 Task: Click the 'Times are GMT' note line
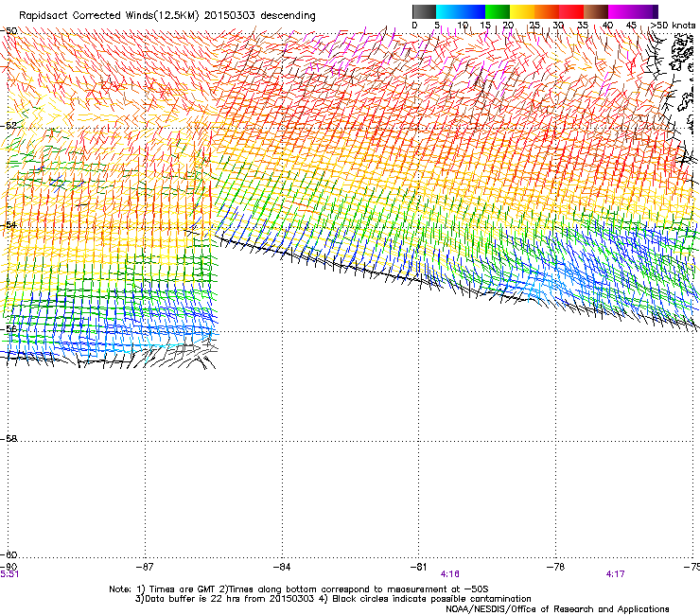(299, 589)
